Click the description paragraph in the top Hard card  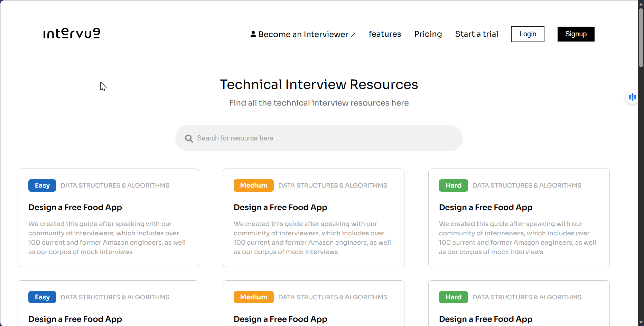click(518, 238)
